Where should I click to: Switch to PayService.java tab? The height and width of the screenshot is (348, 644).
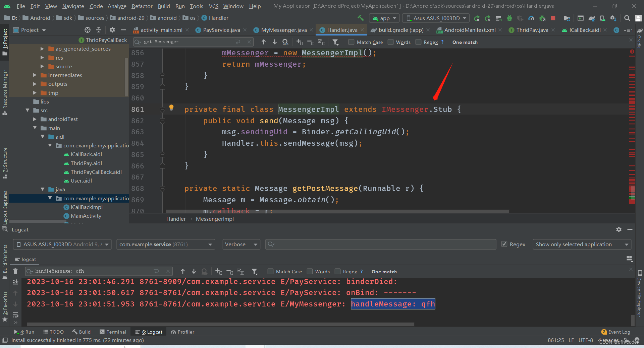click(x=221, y=30)
